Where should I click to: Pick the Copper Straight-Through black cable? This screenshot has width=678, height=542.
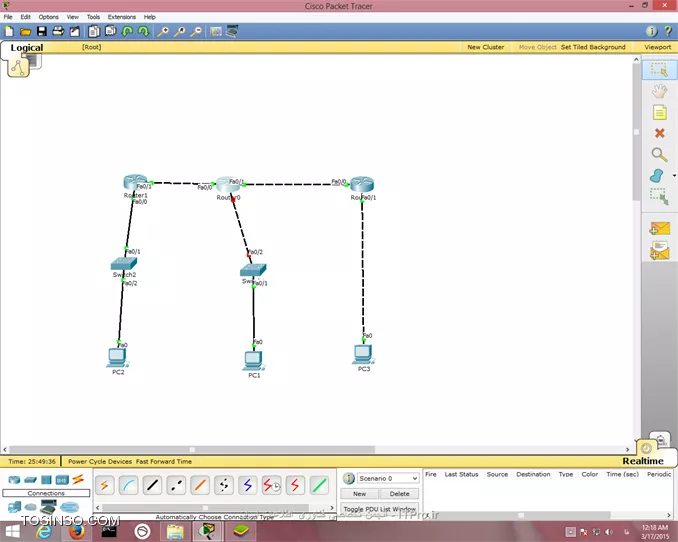(x=152, y=485)
